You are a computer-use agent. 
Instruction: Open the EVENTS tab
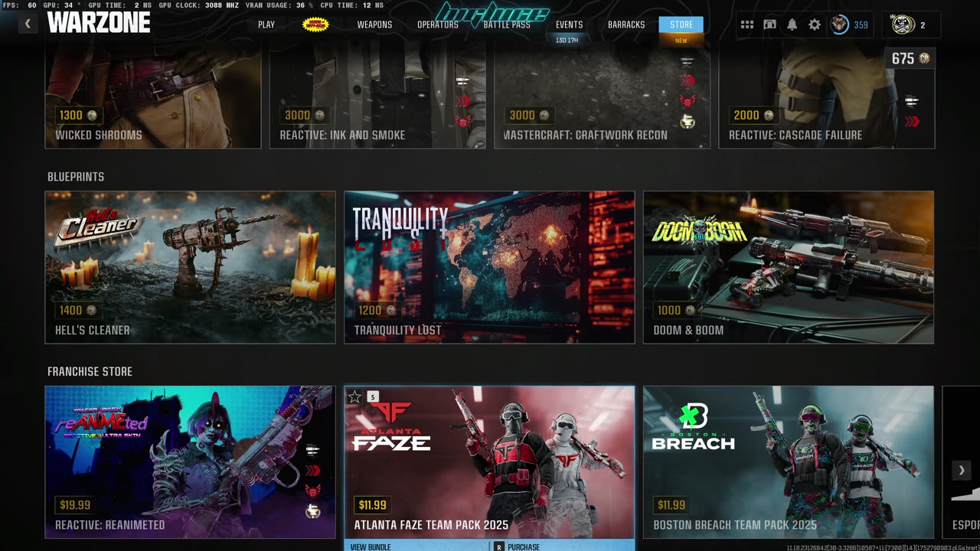pyautogui.click(x=569, y=24)
